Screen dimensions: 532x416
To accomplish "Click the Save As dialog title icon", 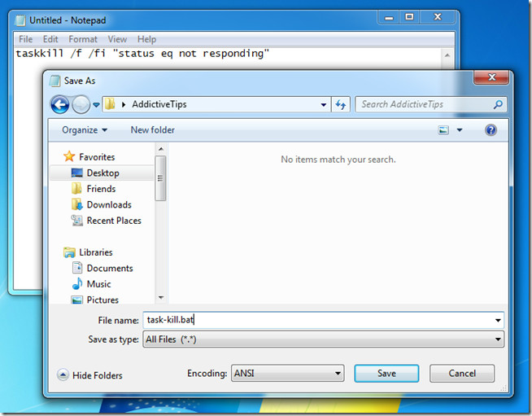I will (55, 81).
